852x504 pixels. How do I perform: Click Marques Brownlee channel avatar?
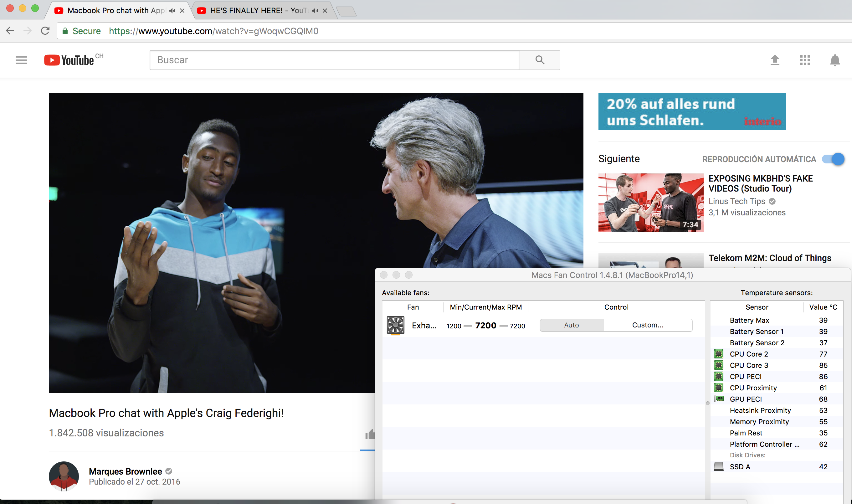(64, 476)
